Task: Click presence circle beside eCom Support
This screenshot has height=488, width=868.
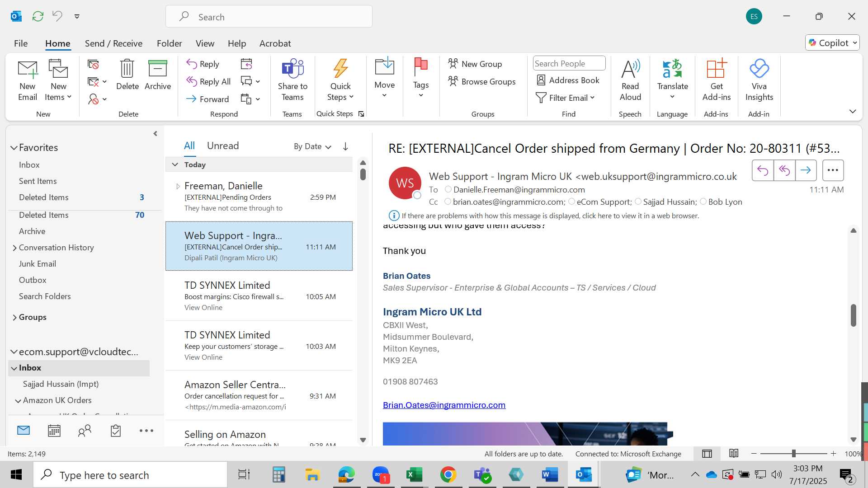Action: coord(571,202)
